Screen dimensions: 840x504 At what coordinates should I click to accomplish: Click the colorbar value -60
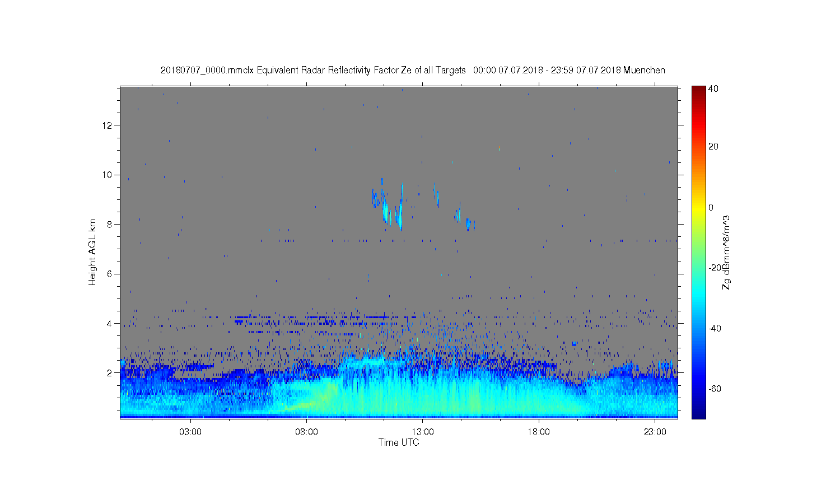[715, 389]
